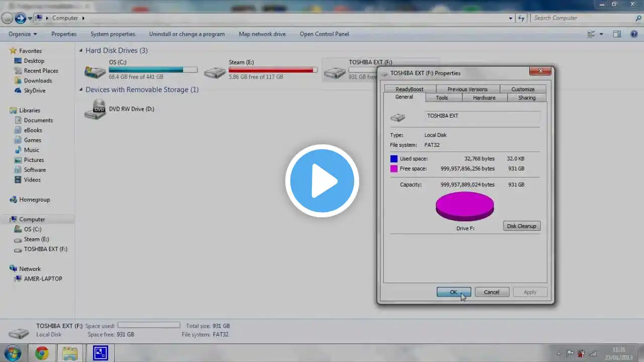Viewport: 644px width, 362px height.
Task: Play the video with center play button
Action: [322, 181]
